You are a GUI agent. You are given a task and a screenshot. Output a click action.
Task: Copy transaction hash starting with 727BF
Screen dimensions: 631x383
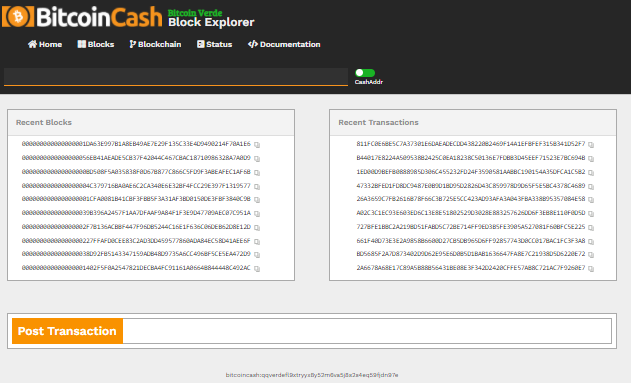591,228
